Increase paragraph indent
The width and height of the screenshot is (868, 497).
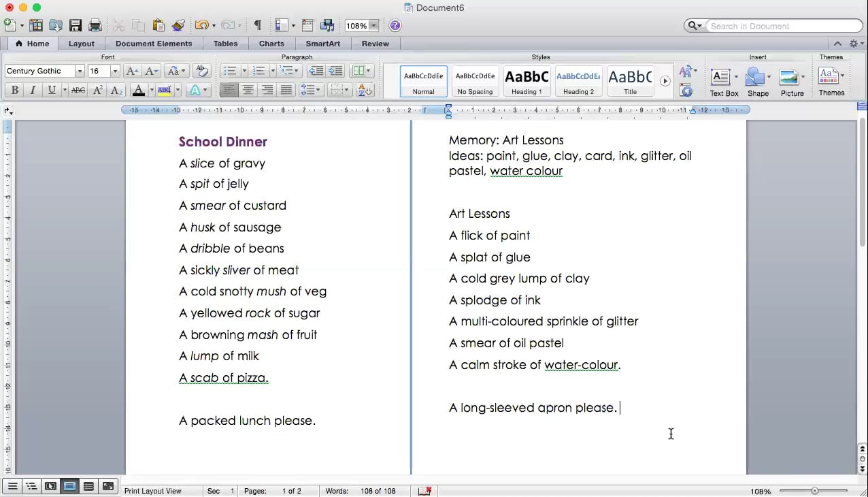[x=335, y=71]
